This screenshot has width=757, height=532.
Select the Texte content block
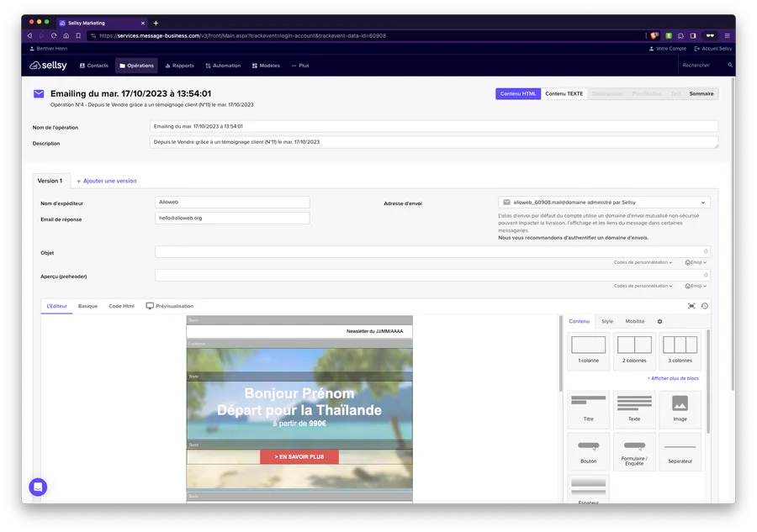(634, 409)
